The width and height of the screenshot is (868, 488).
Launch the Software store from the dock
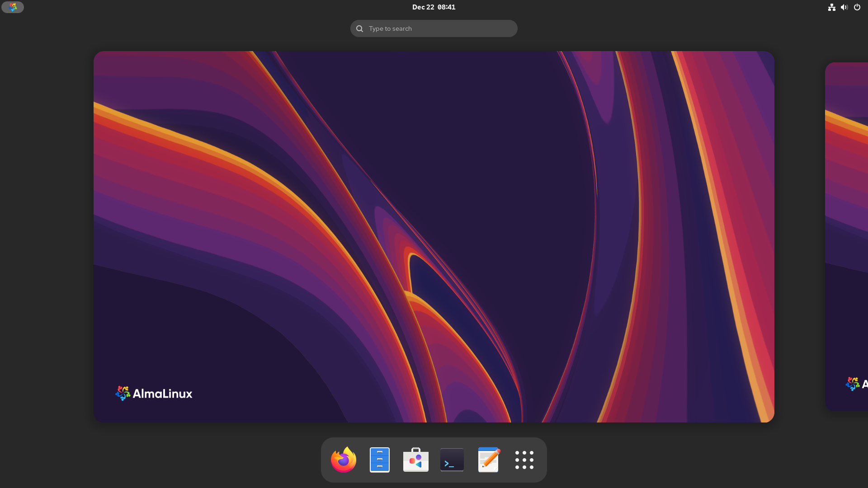point(415,460)
